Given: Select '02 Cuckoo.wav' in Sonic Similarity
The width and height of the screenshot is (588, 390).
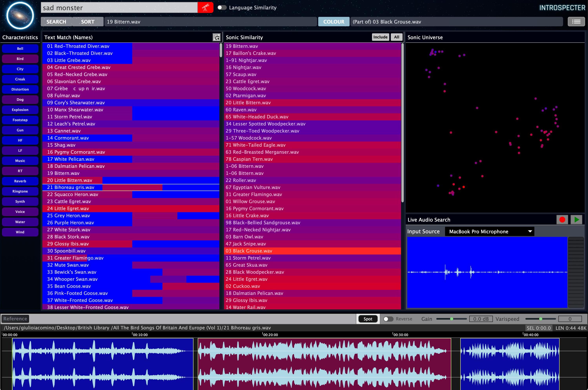Looking at the screenshot, I should [x=313, y=286].
